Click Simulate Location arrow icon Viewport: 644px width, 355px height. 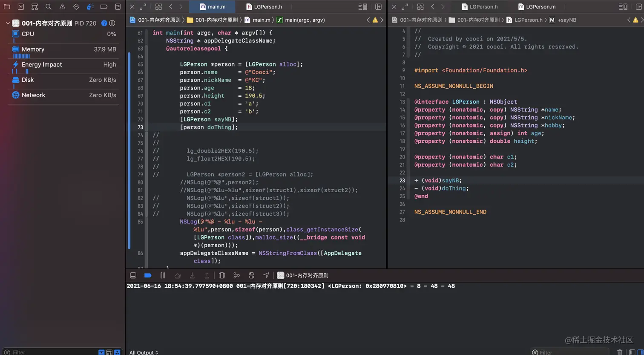click(x=266, y=275)
